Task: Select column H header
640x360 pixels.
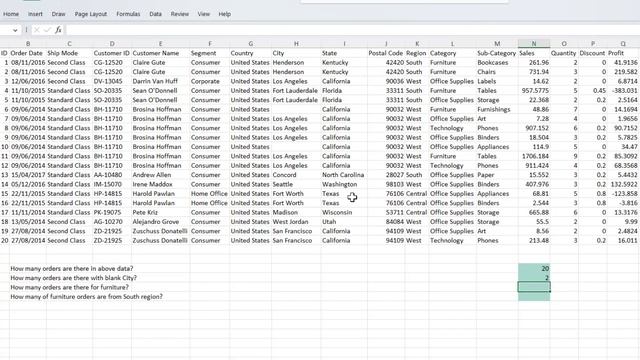Action: (x=296, y=44)
